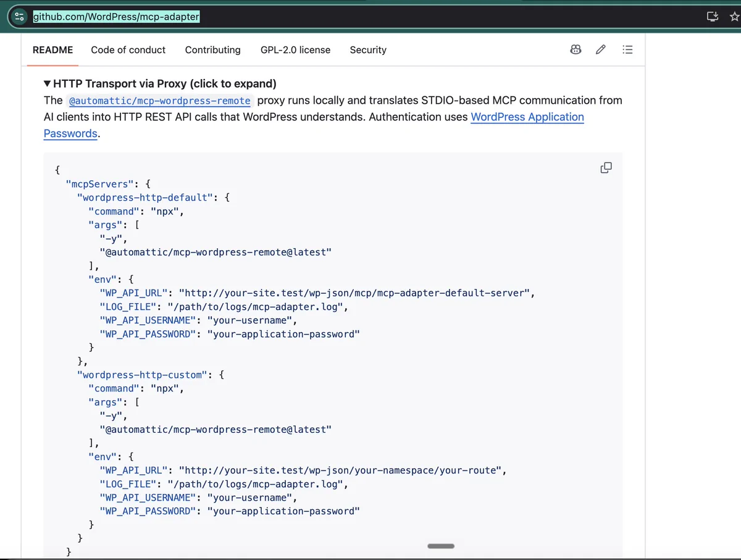Select the README tab
The image size is (741, 560).
coord(52,50)
